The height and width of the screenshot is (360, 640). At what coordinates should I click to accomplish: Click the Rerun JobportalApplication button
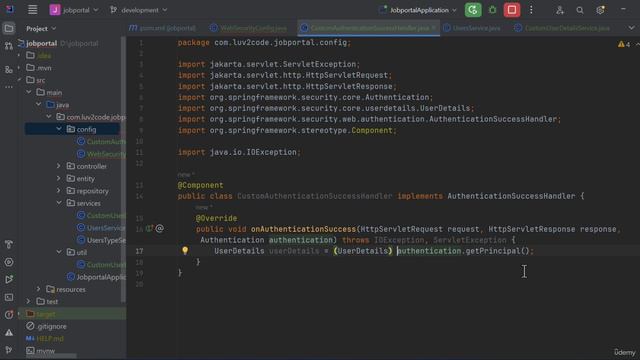pyautogui.click(x=473, y=10)
